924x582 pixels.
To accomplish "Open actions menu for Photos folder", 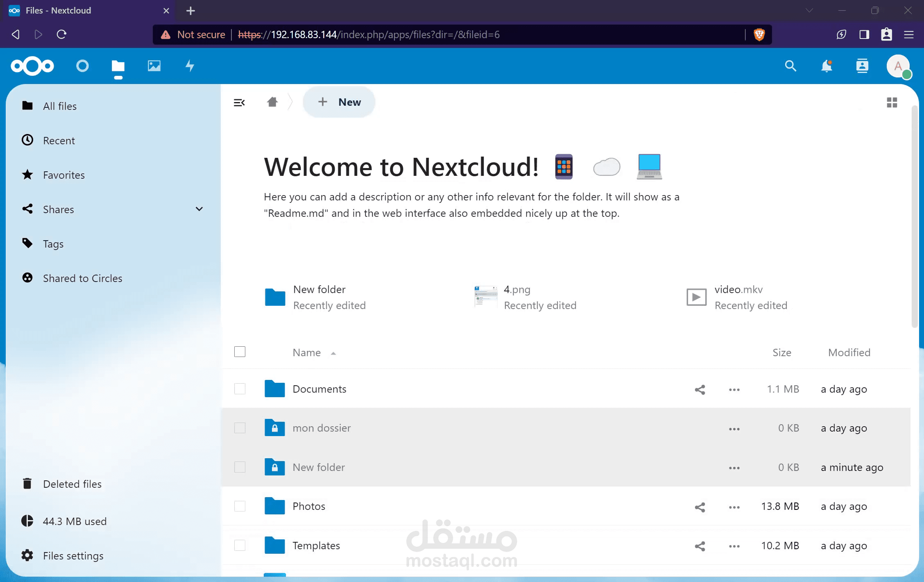I will tap(734, 507).
